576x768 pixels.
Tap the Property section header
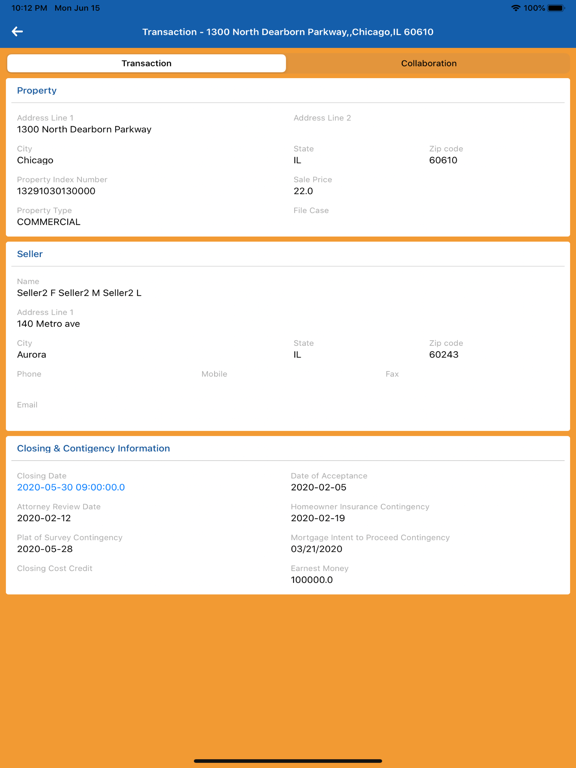point(37,91)
